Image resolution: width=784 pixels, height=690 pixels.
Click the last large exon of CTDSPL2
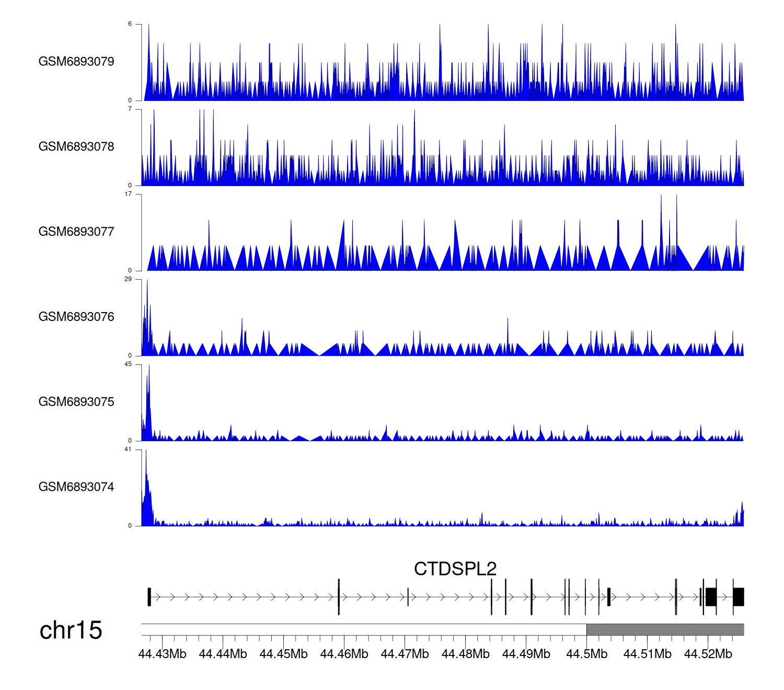(x=738, y=597)
